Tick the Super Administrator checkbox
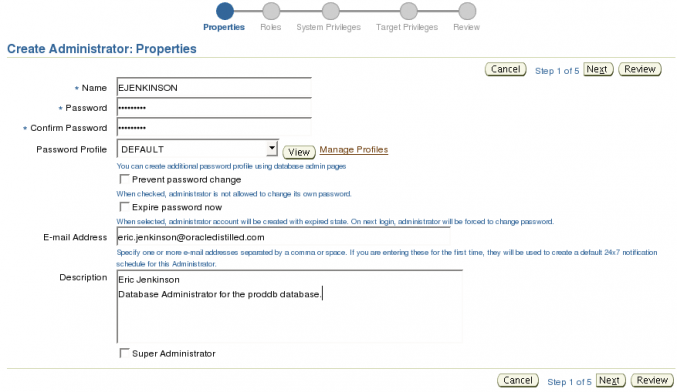The width and height of the screenshot is (677, 392). pyautogui.click(x=124, y=353)
